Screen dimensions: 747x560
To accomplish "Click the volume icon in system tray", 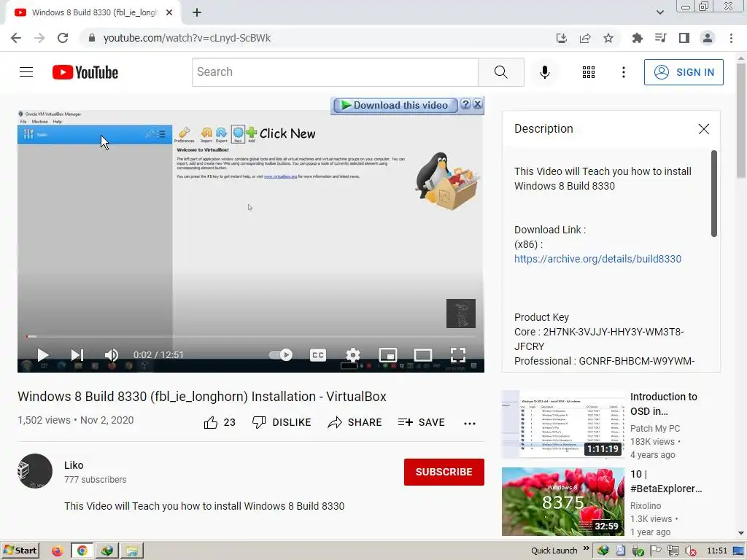I will tap(690, 551).
